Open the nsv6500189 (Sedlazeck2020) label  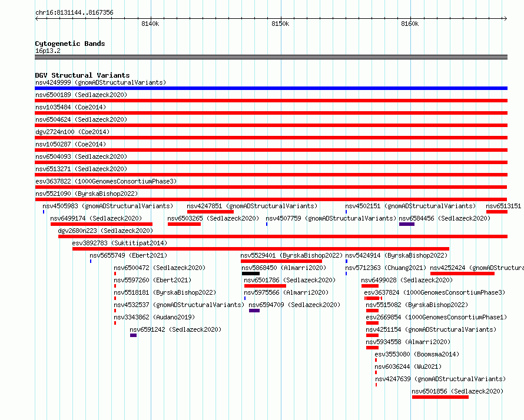pyautogui.click(x=81, y=95)
